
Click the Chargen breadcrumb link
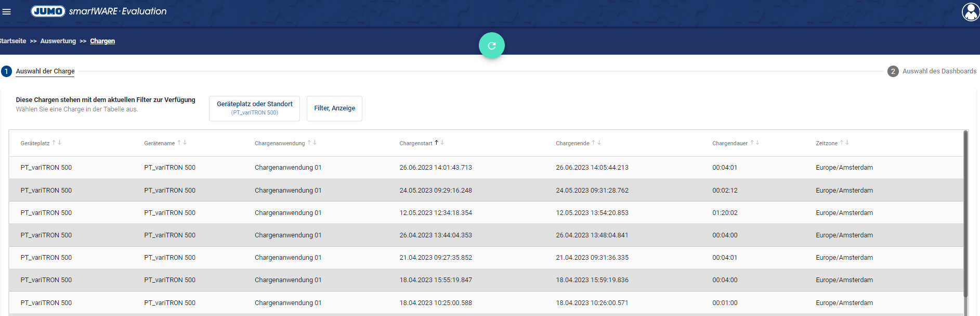[102, 41]
